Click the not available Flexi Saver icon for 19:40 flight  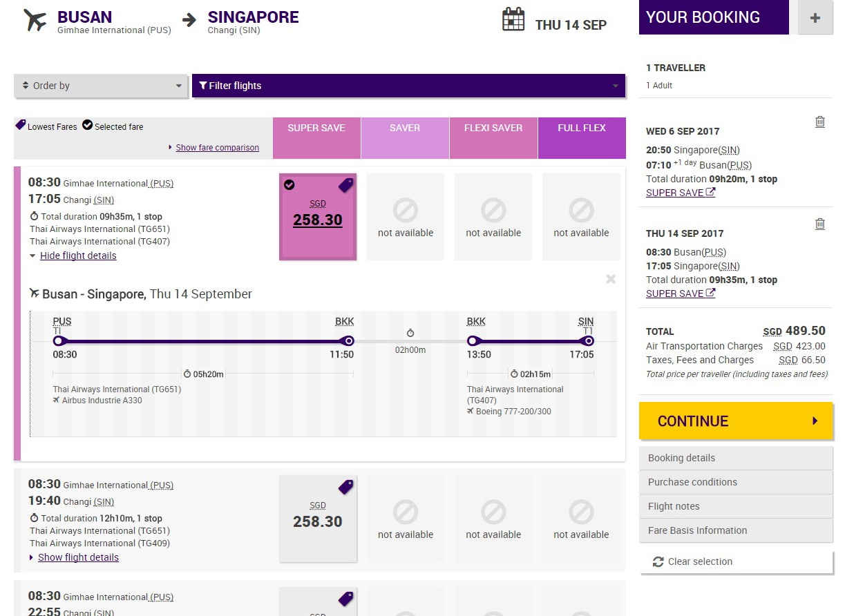pyautogui.click(x=493, y=512)
